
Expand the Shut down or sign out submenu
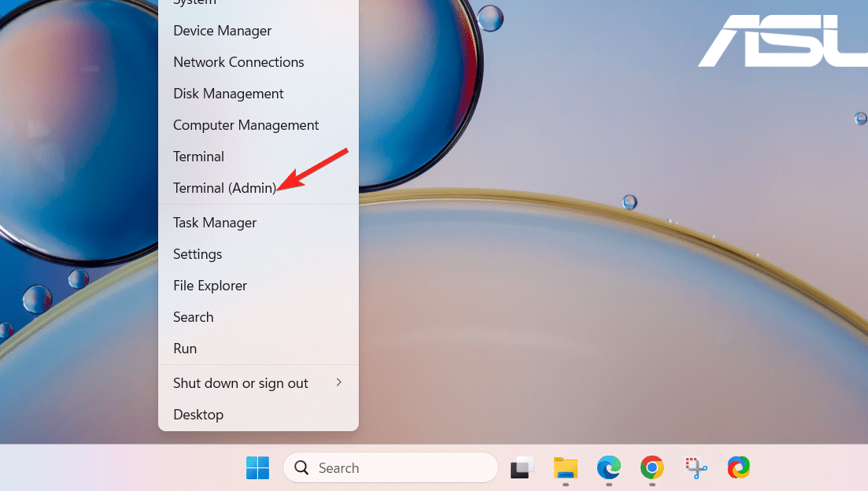coord(240,383)
